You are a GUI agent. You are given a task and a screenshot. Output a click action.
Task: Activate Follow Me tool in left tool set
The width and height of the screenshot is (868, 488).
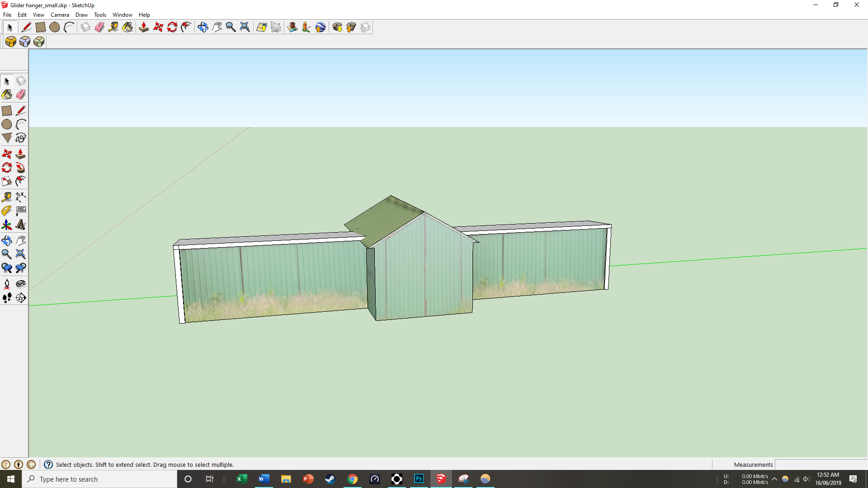[x=21, y=168]
